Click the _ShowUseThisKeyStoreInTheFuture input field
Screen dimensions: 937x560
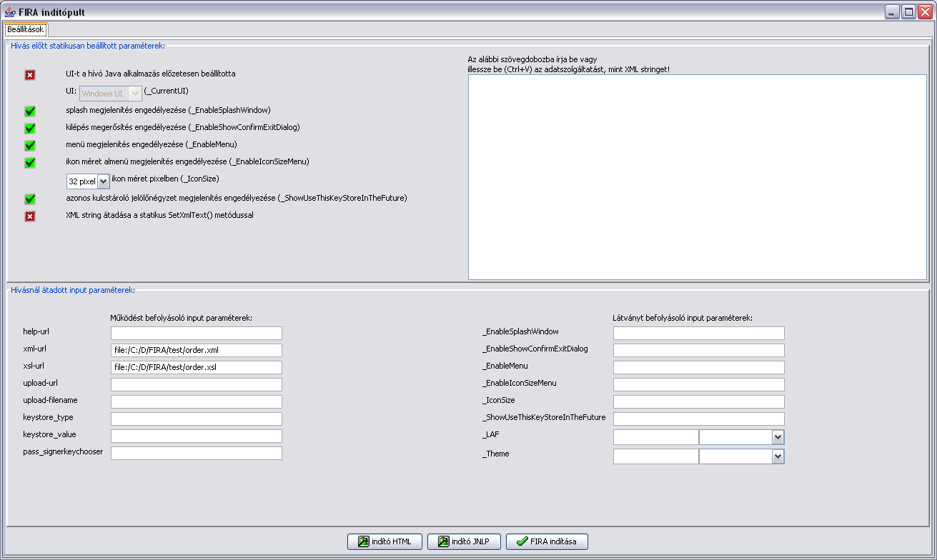click(699, 419)
